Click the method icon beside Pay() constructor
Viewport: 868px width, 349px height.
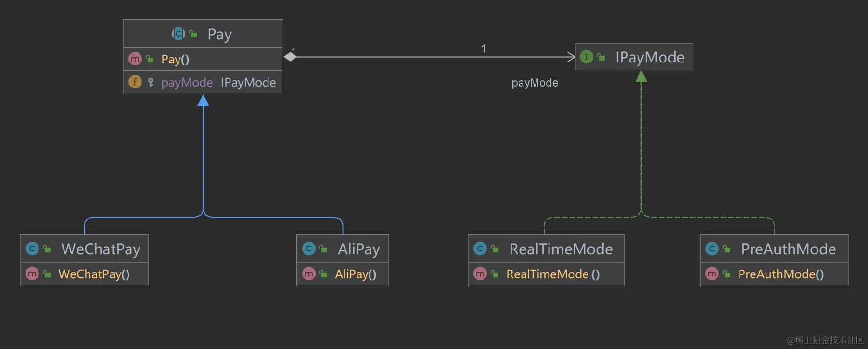point(135,59)
